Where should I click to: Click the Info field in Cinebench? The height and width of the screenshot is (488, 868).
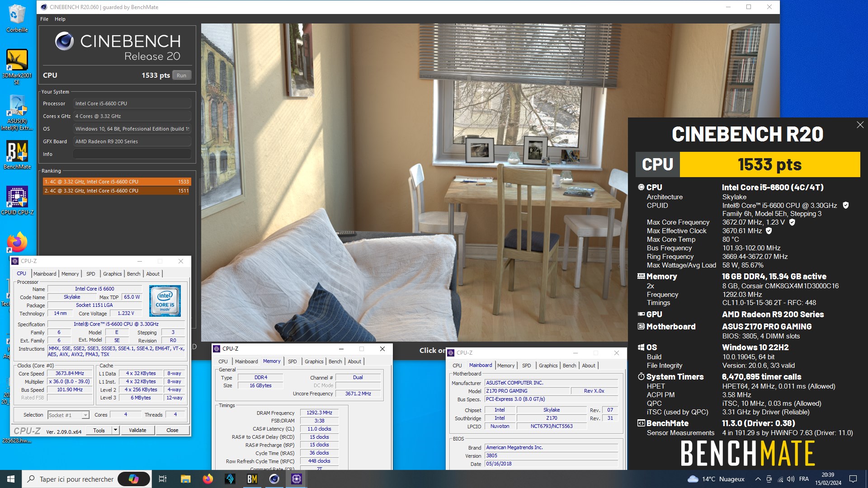tap(132, 154)
